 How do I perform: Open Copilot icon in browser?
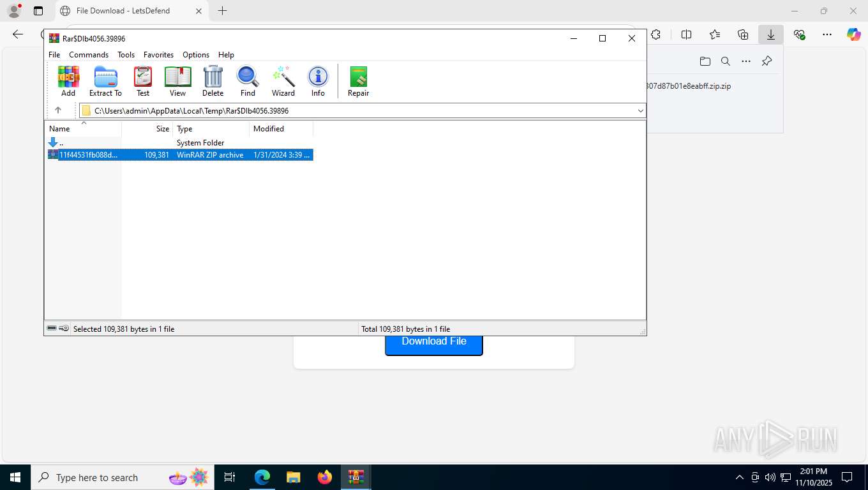(853, 34)
